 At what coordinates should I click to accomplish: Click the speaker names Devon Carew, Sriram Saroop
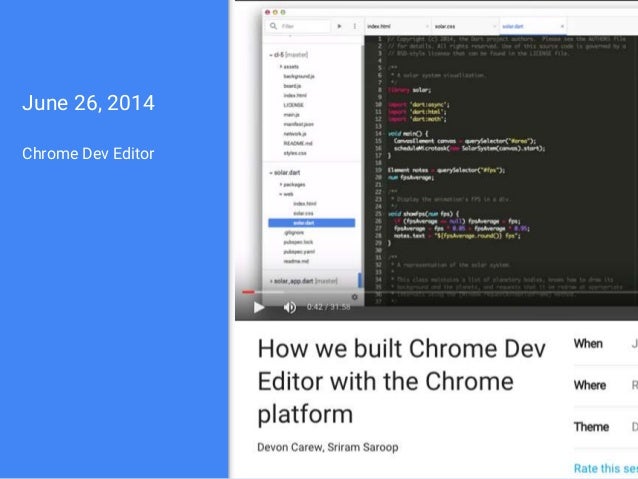tap(328, 447)
